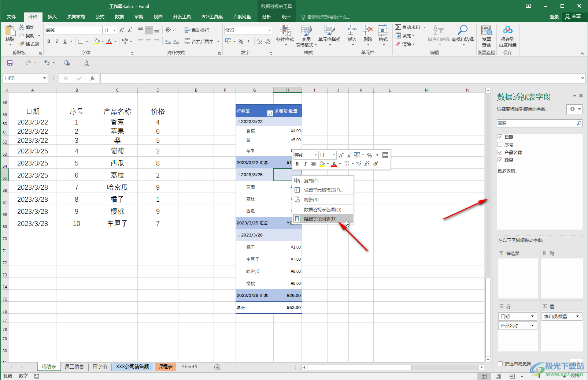Uncheck the 数量 field checkbox
The width and height of the screenshot is (588, 380).
point(500,160)
